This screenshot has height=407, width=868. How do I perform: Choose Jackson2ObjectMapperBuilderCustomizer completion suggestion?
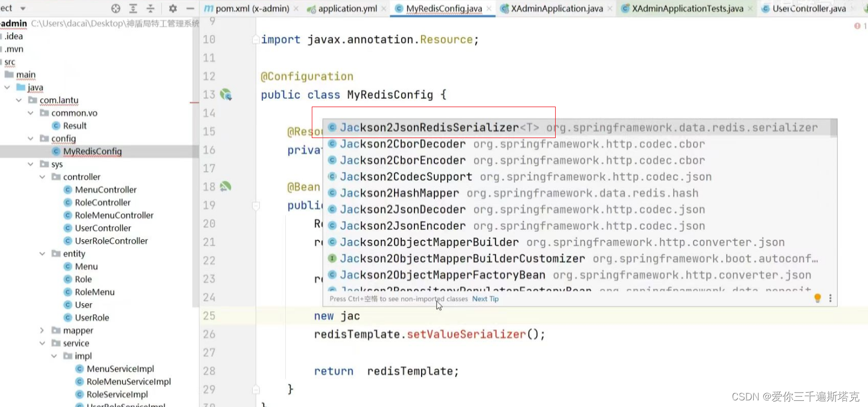[577, 258]
